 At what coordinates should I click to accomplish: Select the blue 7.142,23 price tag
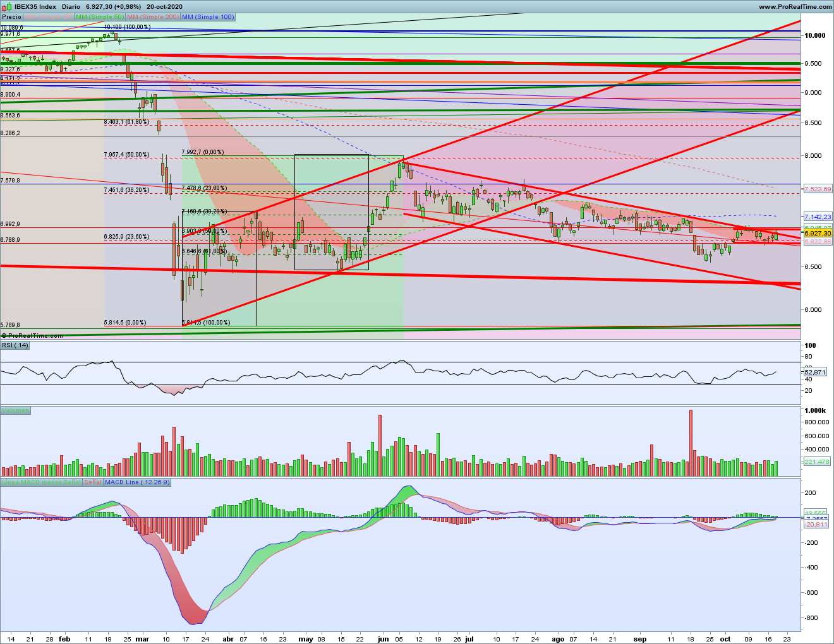pyautogui.click(x=818, y=217)
